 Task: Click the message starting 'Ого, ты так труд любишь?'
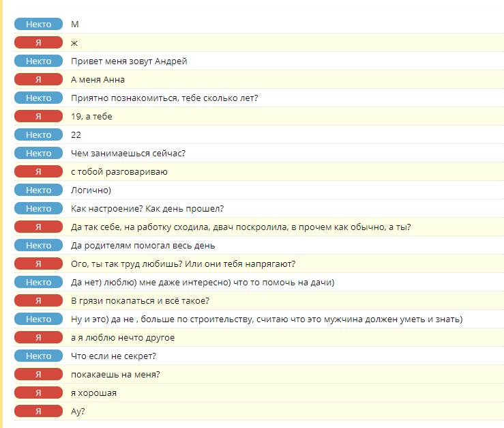tap(183, 264)
